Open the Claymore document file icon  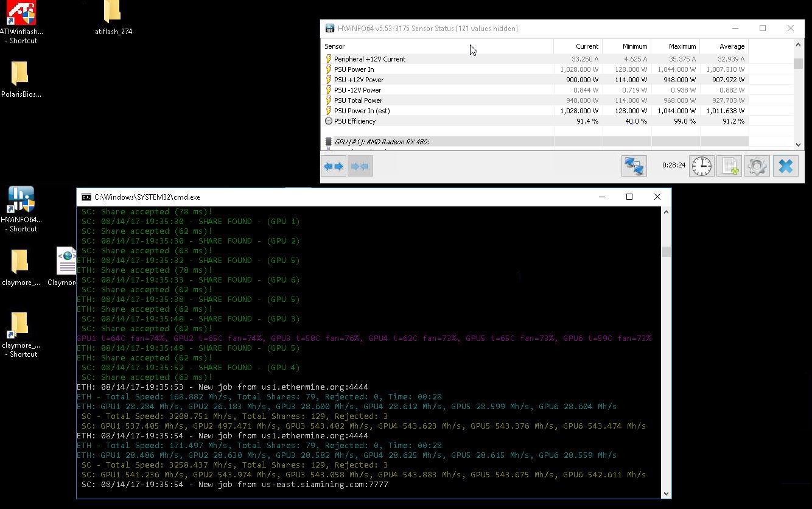click(66, 261)
